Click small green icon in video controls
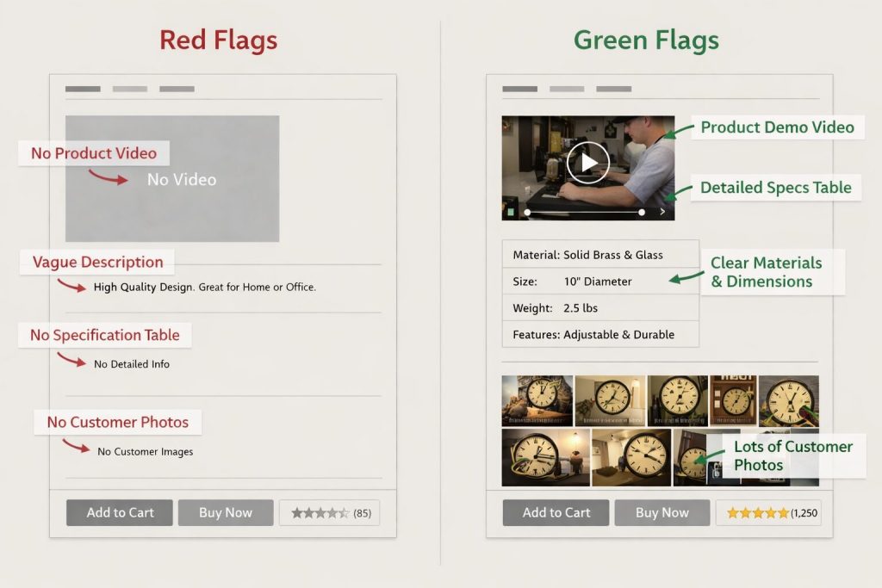This screenshot has height=588, width=882. point(511,212)
